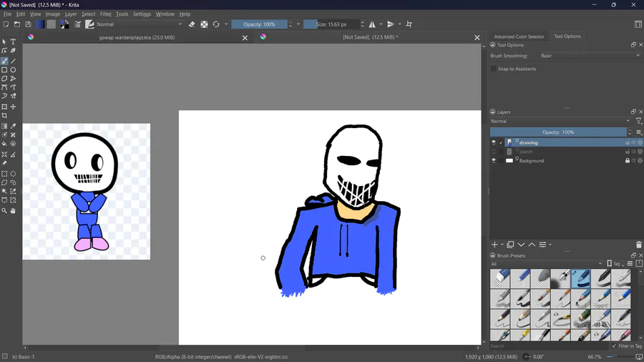Open the Choose Brush Preset icon
This screenshot has height=362, width=644.
89,24
